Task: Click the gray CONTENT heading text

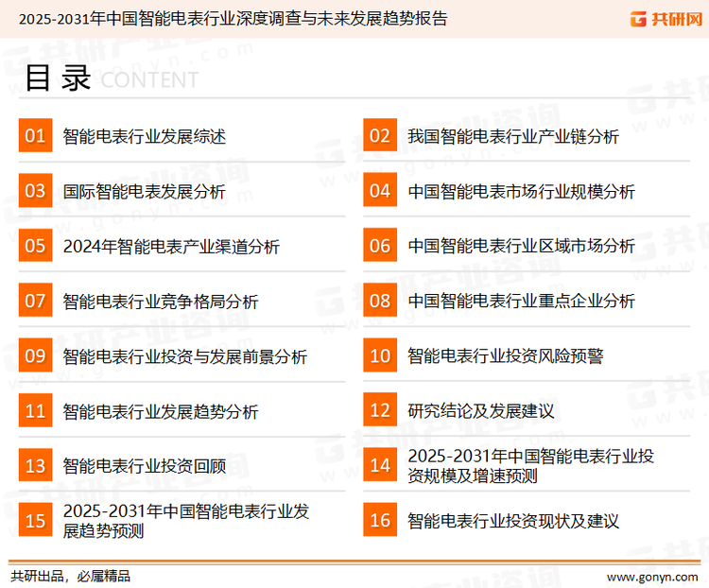Action: (149, 80)
